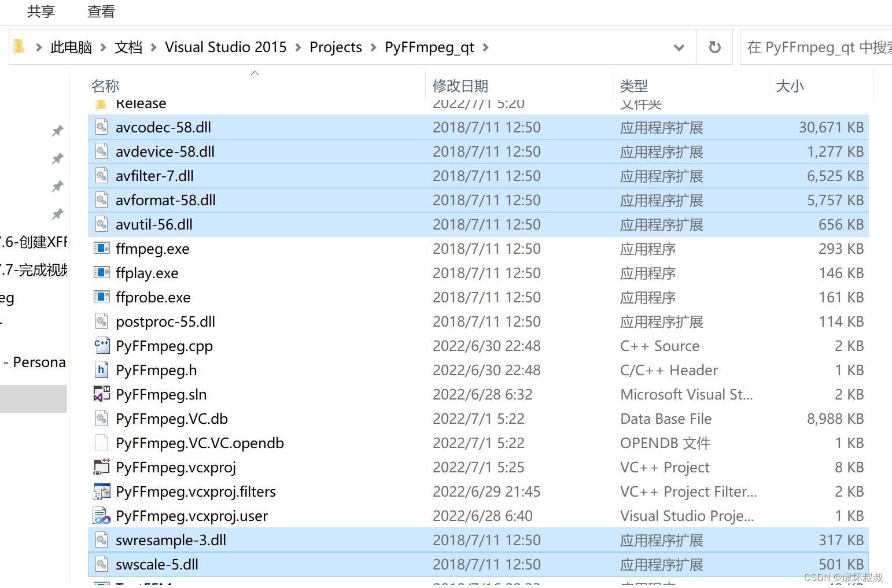The image size is (892, 588).
Task: Select file name PyFFmpeg.cpp
Action: click(164, 346)
